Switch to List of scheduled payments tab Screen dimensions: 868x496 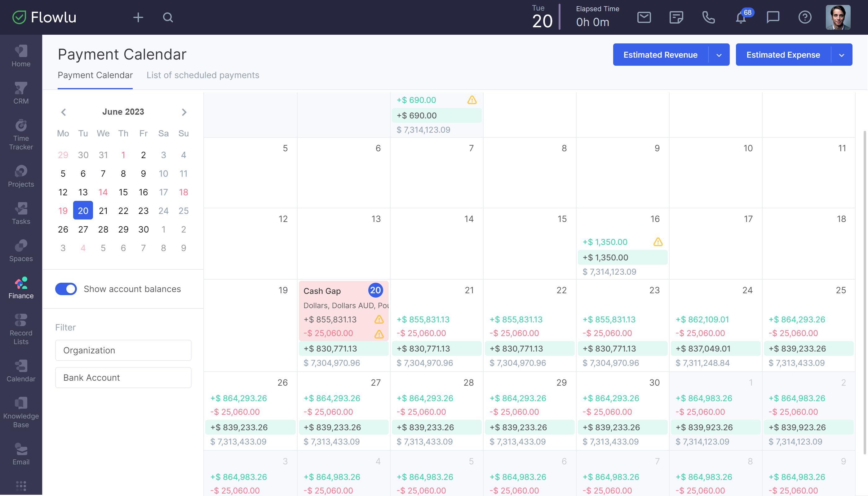click(203, 75)
